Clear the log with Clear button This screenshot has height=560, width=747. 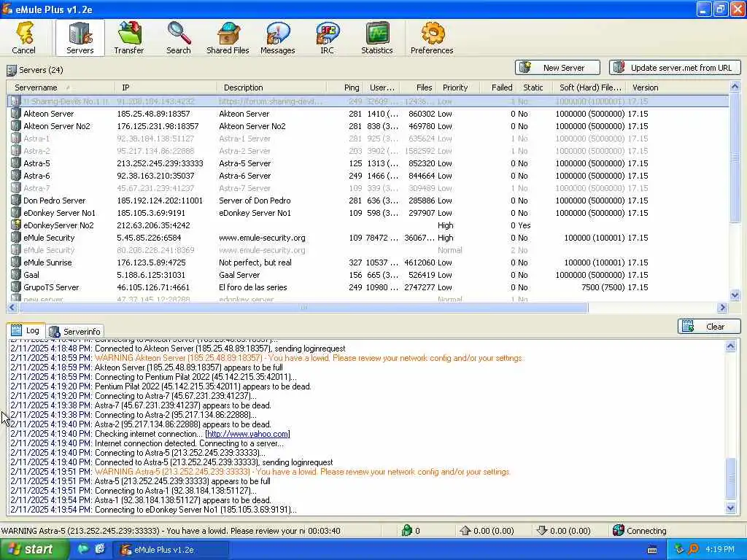709,327
